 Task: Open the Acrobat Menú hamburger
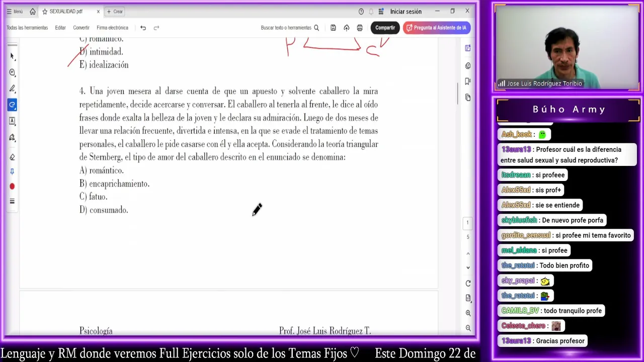click(15, 12)
